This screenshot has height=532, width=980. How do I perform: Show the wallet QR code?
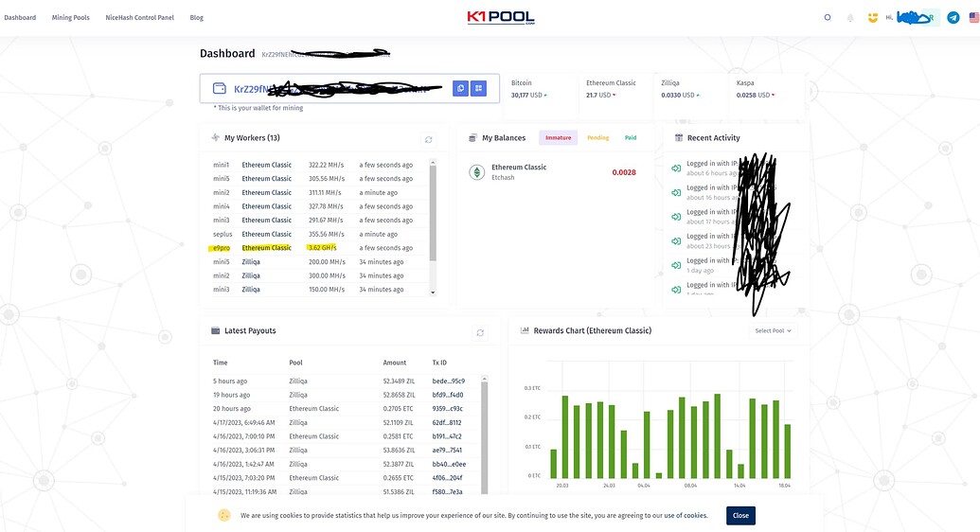[479, 88]
